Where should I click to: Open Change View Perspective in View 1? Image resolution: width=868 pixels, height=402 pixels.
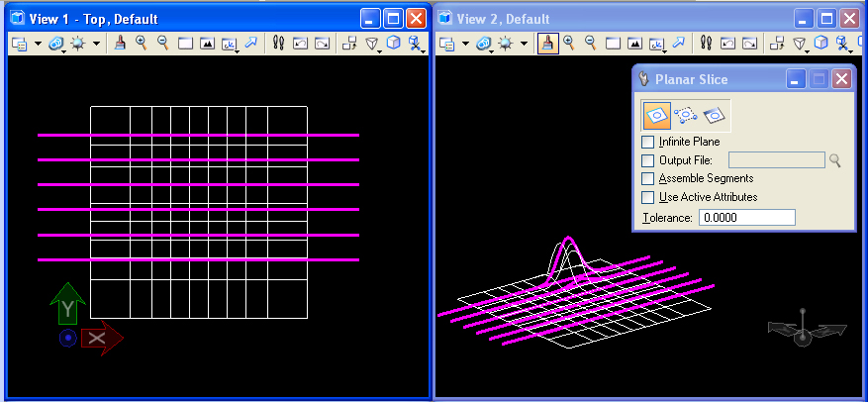tap(371, 44)
